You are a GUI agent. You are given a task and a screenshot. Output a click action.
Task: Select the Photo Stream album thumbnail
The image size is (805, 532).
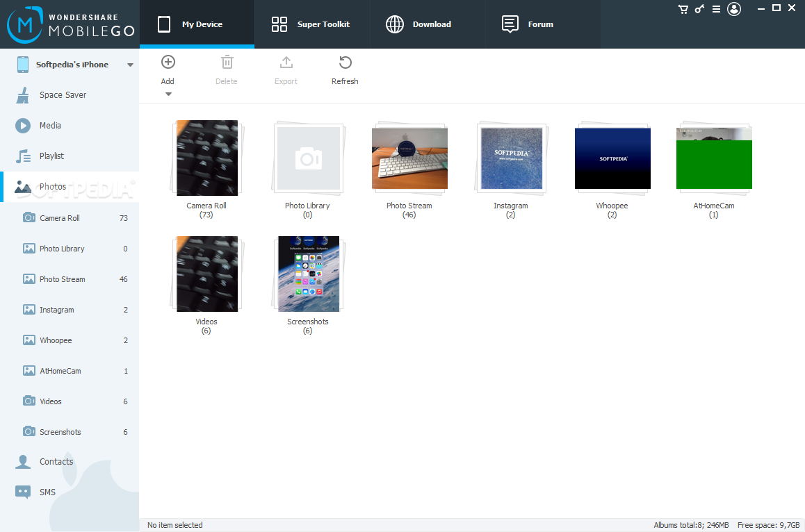click(x=409, y=158)
